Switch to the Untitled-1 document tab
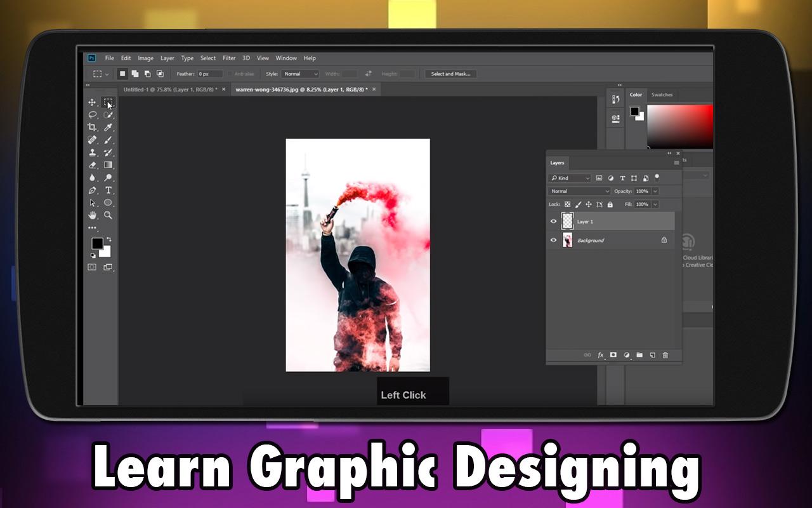Viewport: 812px width, 508px height. (x=169, y=90)
